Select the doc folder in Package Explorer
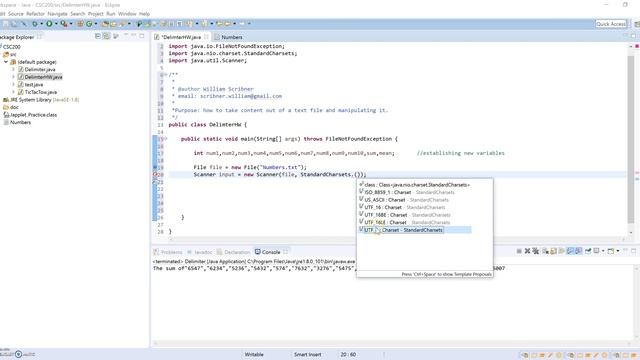Image resolution: width=640 pixels, height=360 pixels. click(11, 107)
